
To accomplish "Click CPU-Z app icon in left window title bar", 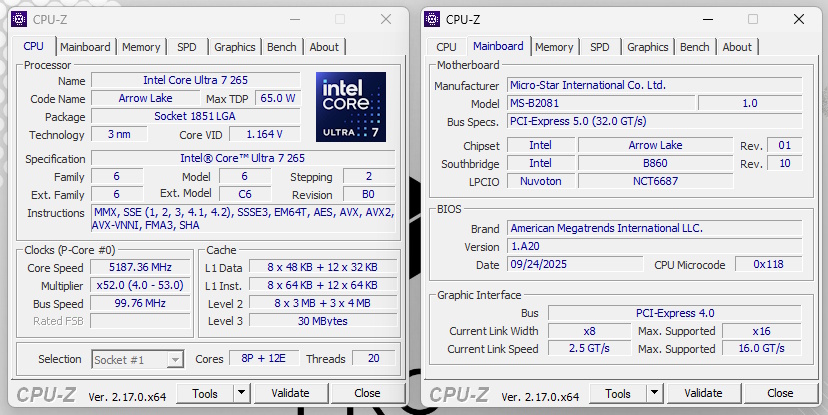I will click(19, 20).
